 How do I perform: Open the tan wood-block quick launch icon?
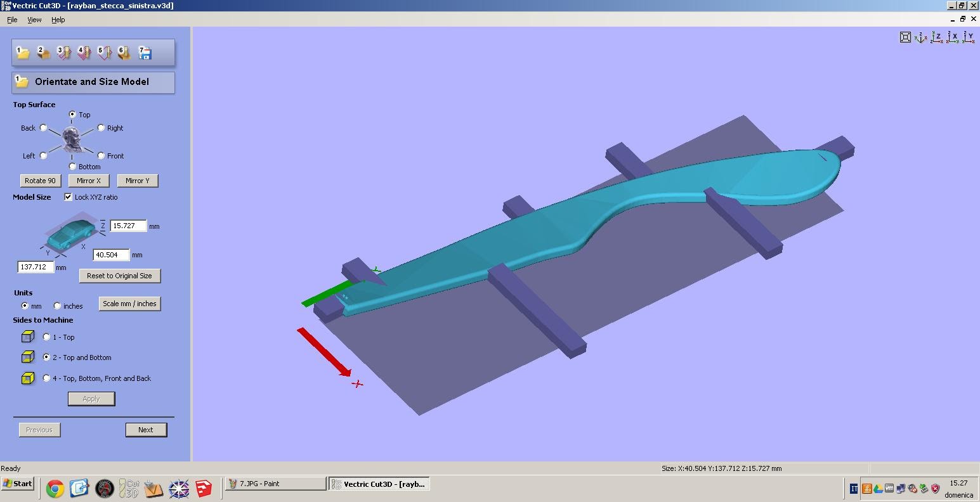154,489
